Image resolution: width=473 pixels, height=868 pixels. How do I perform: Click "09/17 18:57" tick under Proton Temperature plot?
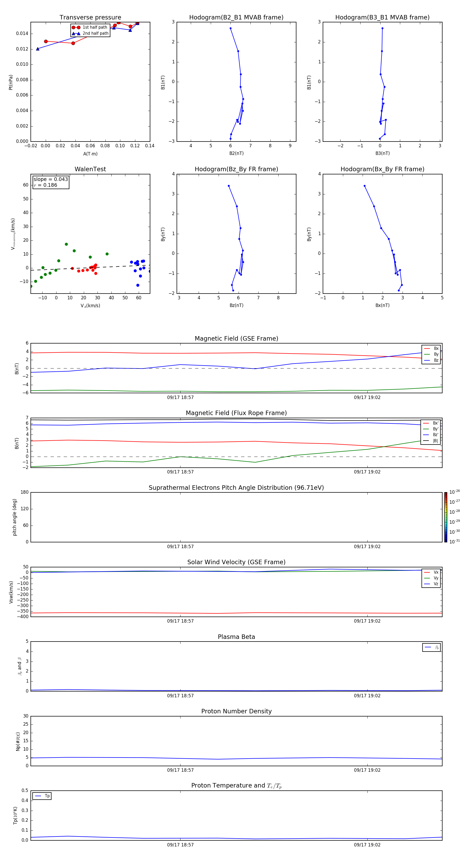181,845
